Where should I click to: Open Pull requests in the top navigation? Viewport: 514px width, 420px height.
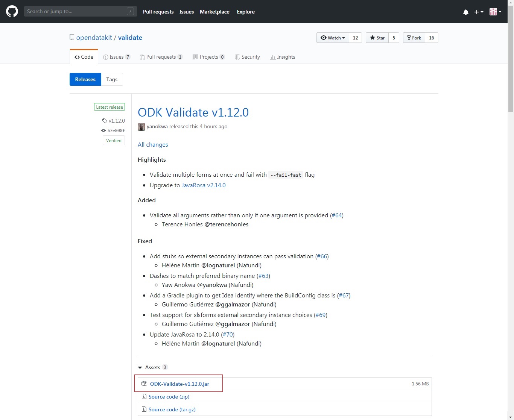tap(158, 12)
